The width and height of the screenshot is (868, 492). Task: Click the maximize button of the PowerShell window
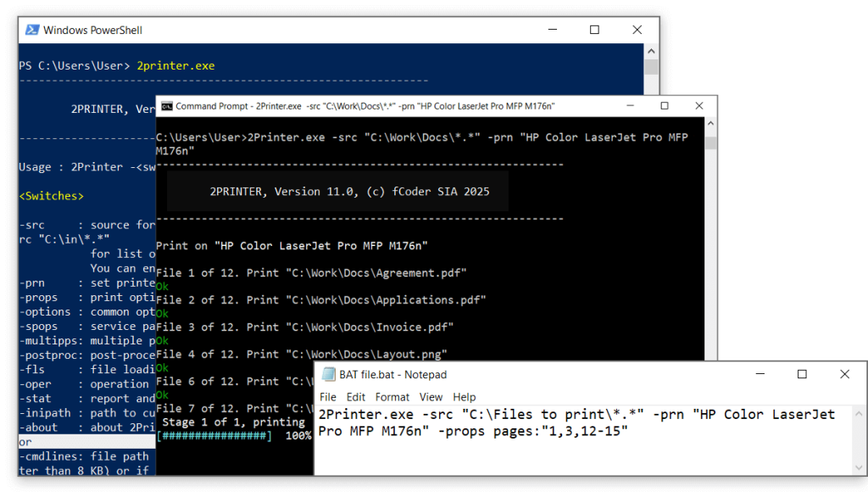click(595, 29)
